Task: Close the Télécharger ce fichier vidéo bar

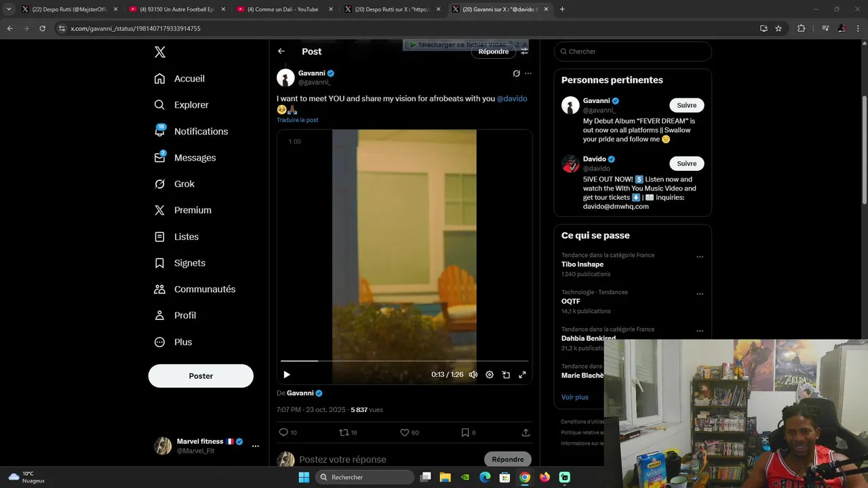Action: coord(524,45)
